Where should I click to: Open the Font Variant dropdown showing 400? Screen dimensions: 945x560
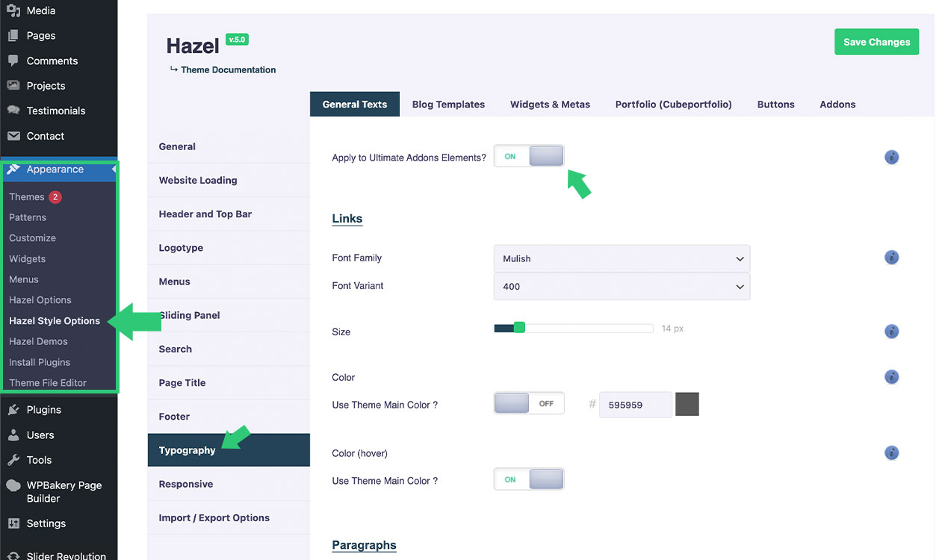pos(622,286)
